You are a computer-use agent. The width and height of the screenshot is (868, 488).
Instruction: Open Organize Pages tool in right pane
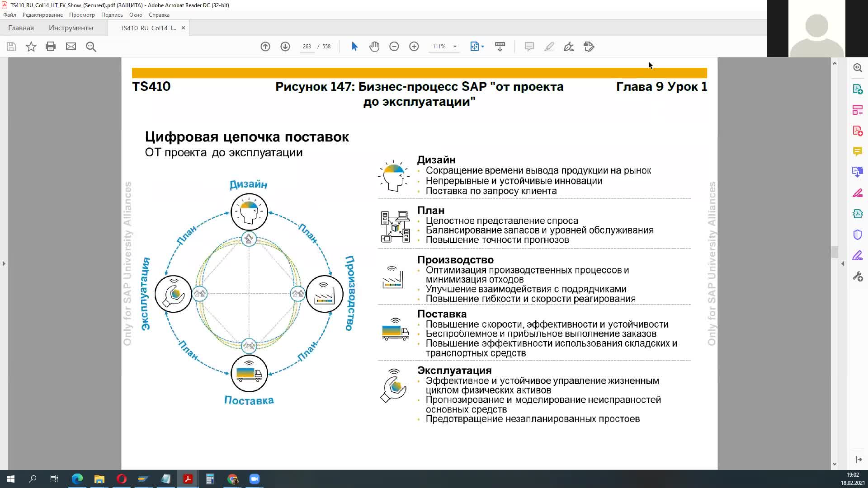click(x=858, y=110)
